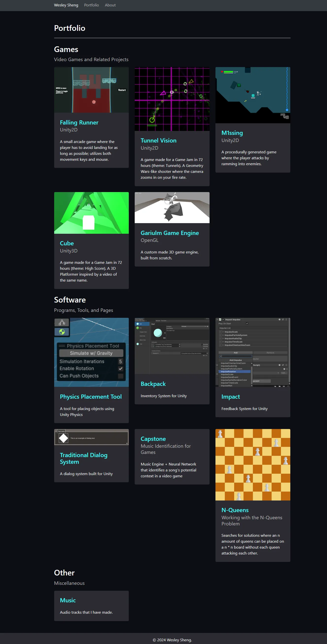This screenshot has width=327, height=644.
Task: Open the Backpack project title link
Action: point(153,384)
